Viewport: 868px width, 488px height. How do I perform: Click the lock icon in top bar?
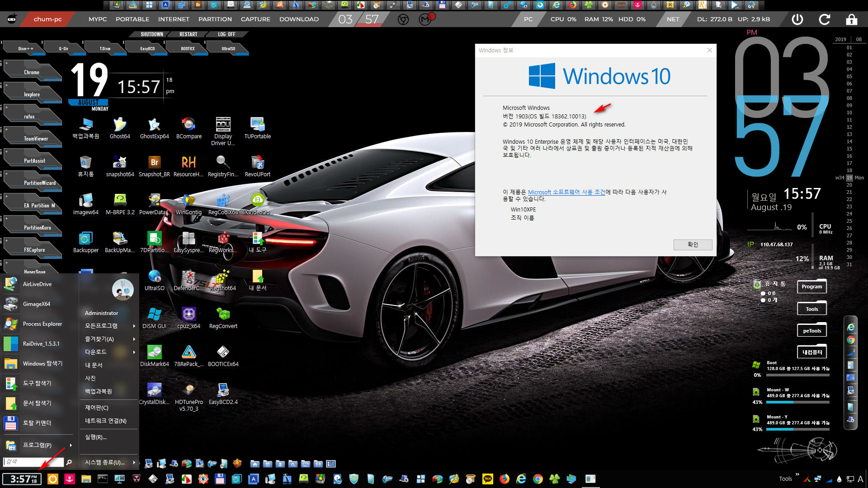(x=852, y=19)
